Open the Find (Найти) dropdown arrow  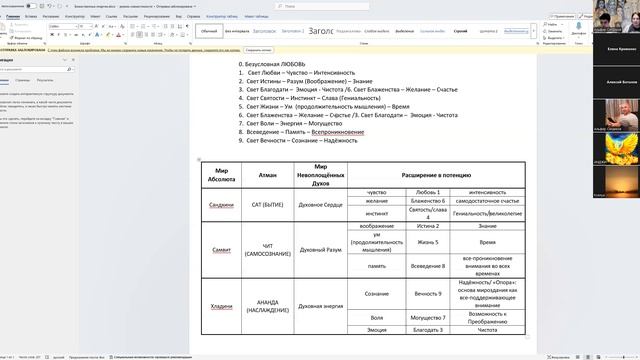point(562,24)
